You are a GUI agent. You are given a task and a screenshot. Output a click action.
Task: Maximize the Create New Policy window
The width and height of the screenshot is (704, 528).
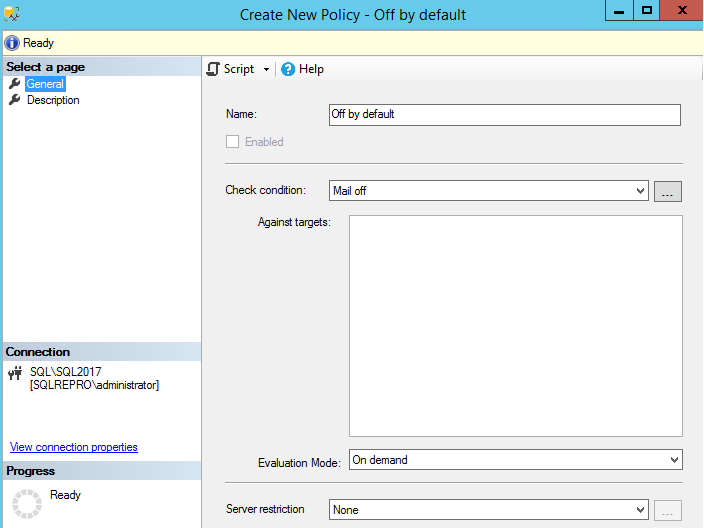click(x=647, y=10)
